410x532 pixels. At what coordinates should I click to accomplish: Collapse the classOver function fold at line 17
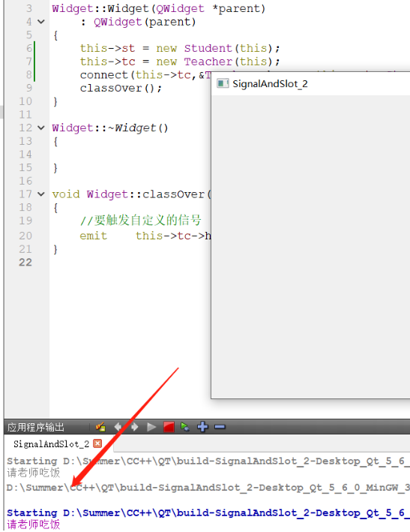tap(41, 194)
